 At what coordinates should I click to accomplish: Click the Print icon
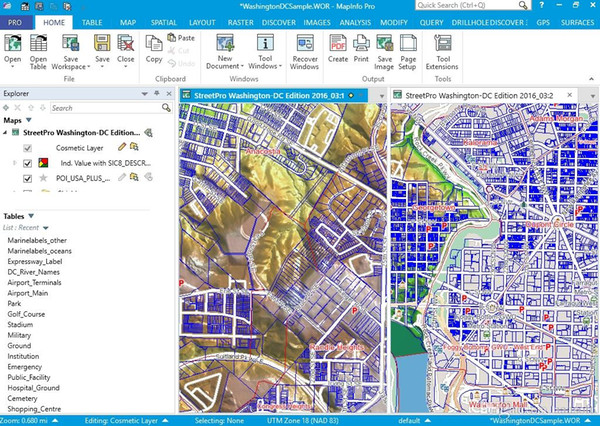[361, 43]
